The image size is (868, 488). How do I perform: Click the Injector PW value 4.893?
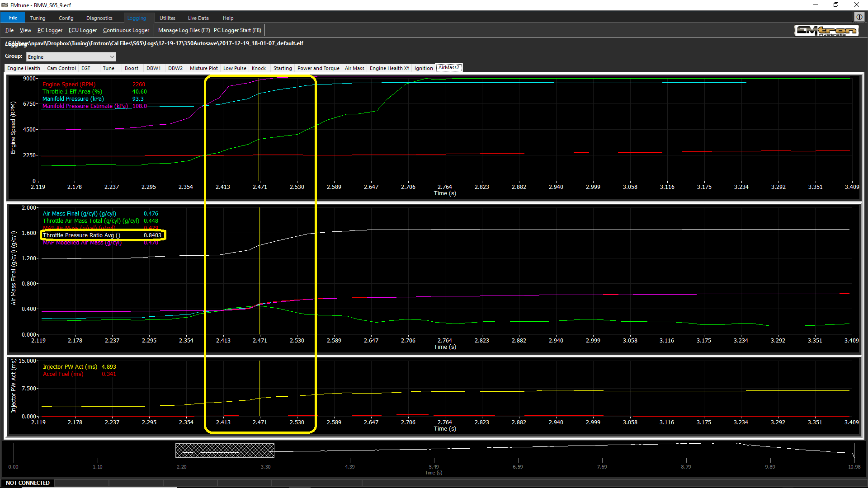click(109, 367)
